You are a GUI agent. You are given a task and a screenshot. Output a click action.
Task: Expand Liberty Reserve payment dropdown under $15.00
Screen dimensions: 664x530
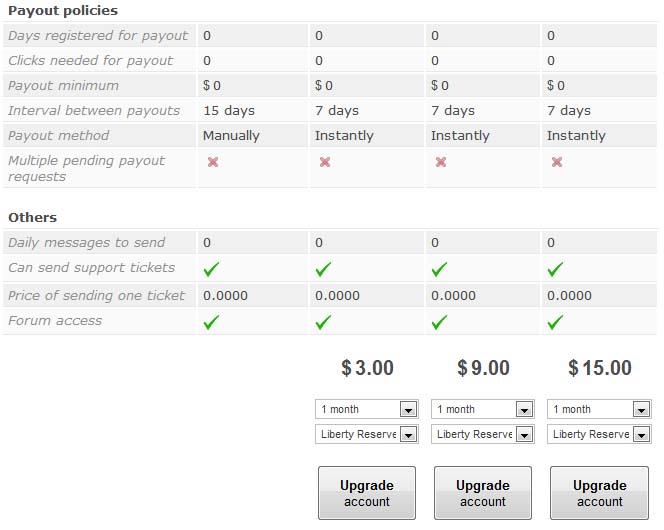(x=599, y=434)
